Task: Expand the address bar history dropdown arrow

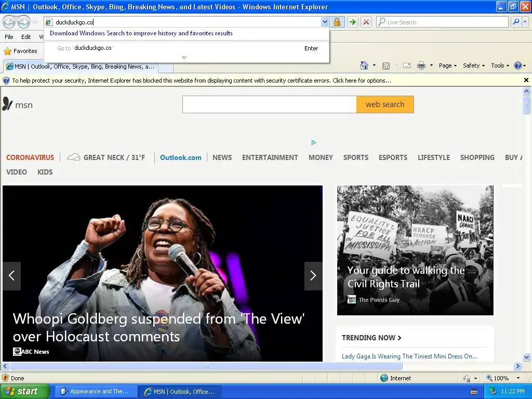Action: (325, 22)
